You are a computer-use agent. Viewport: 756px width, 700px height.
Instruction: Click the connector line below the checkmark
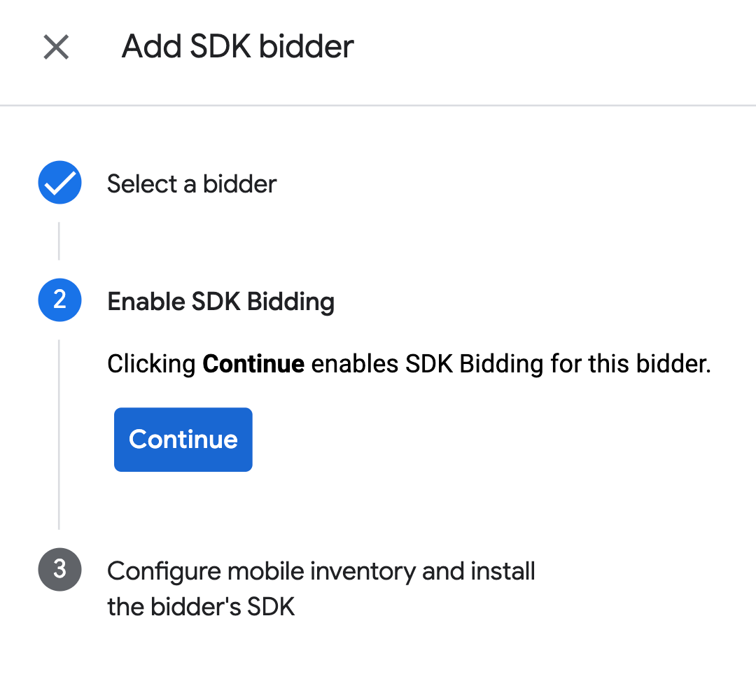(59, 241)
